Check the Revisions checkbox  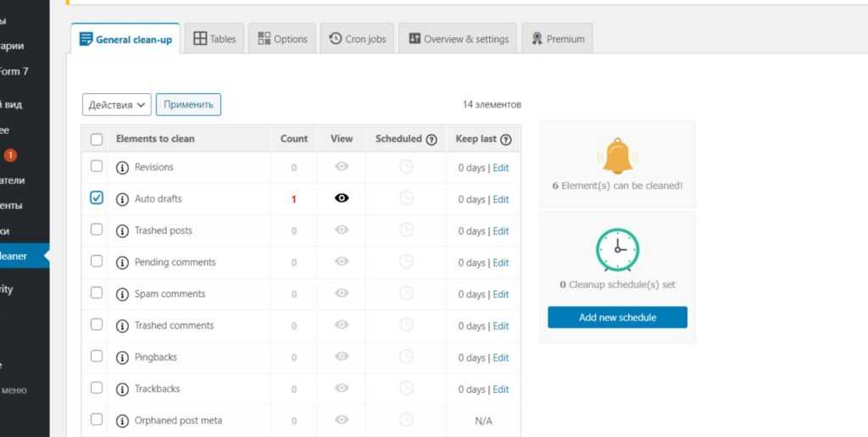(97, 166)
